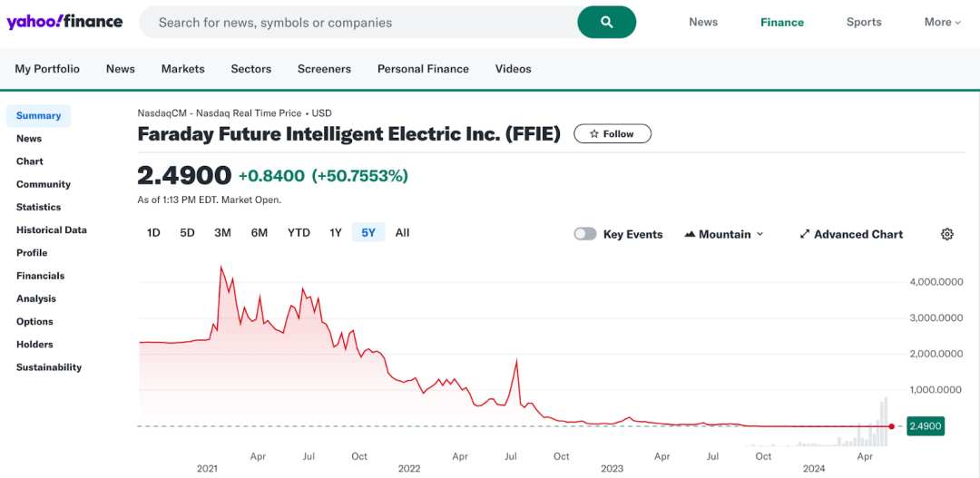Viewport: 980px width, 478px height.
Task: Select the 5Y chart range
Action: tap(368, 233)
